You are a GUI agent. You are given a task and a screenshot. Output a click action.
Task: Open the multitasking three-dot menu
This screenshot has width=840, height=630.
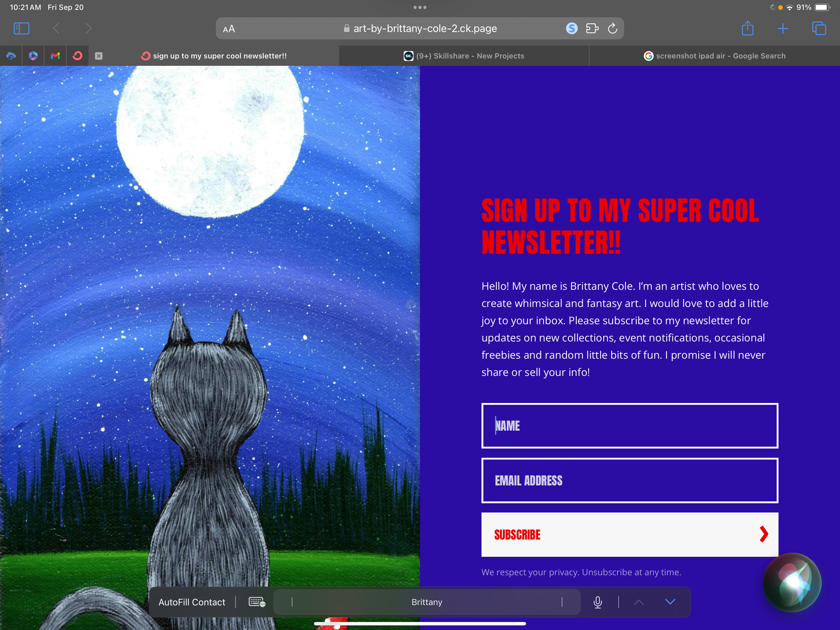coord(420,7)
